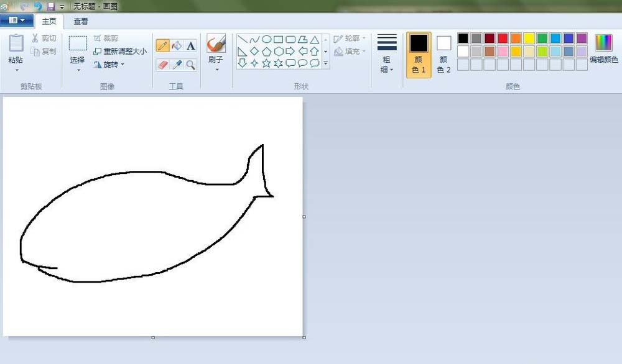Click the Undo arrow in title bar
The image size is (622, 364).
pos(38,6)
